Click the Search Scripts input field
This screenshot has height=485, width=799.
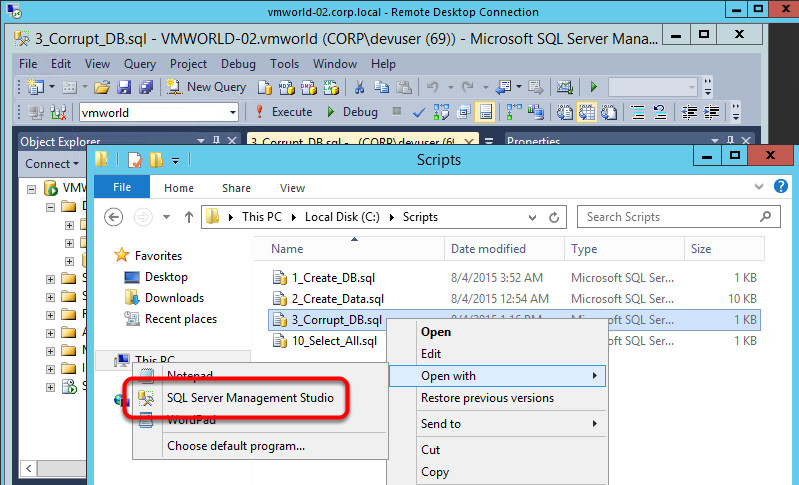[678, 217]
